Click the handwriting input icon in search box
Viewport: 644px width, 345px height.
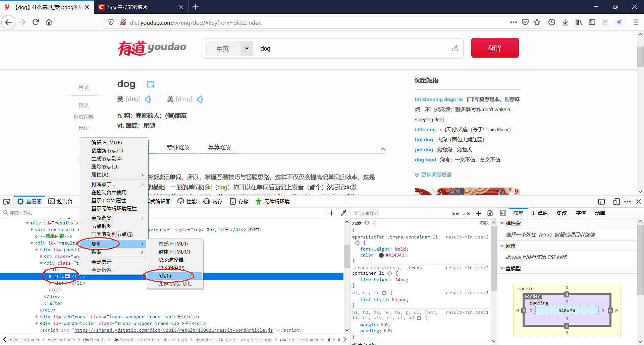(455, 48)
